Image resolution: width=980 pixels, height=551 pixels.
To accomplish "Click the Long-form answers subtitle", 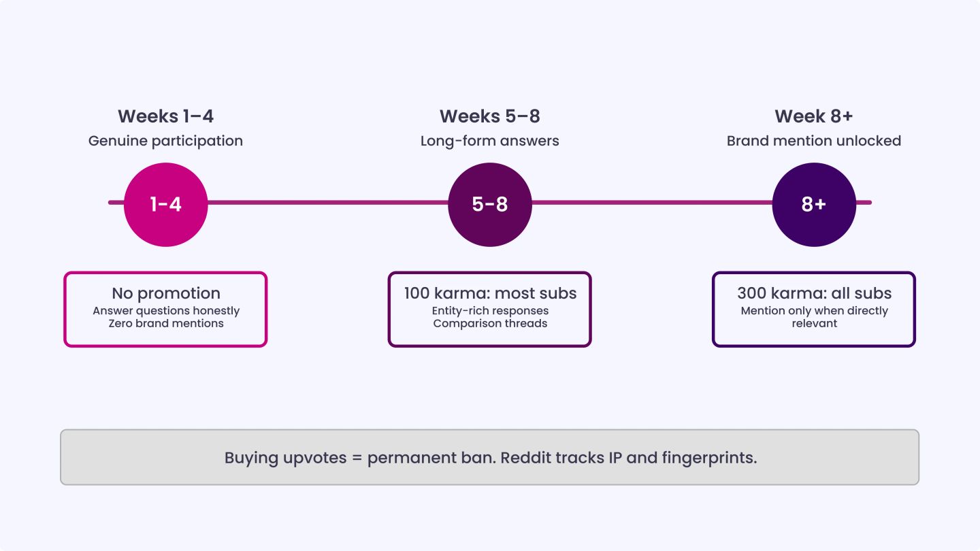I will click(490, 141).
